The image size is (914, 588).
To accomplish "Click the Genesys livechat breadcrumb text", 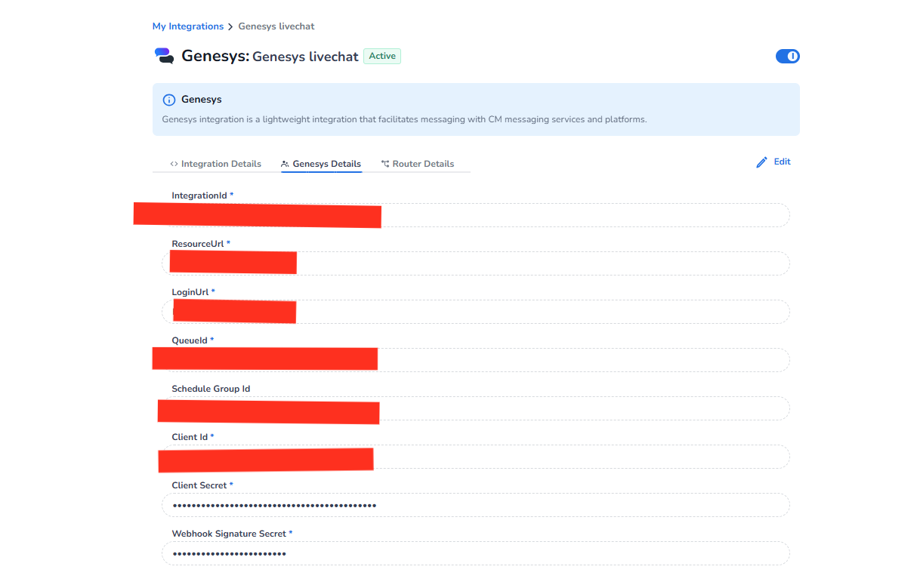I will click(x=276, y=26).
